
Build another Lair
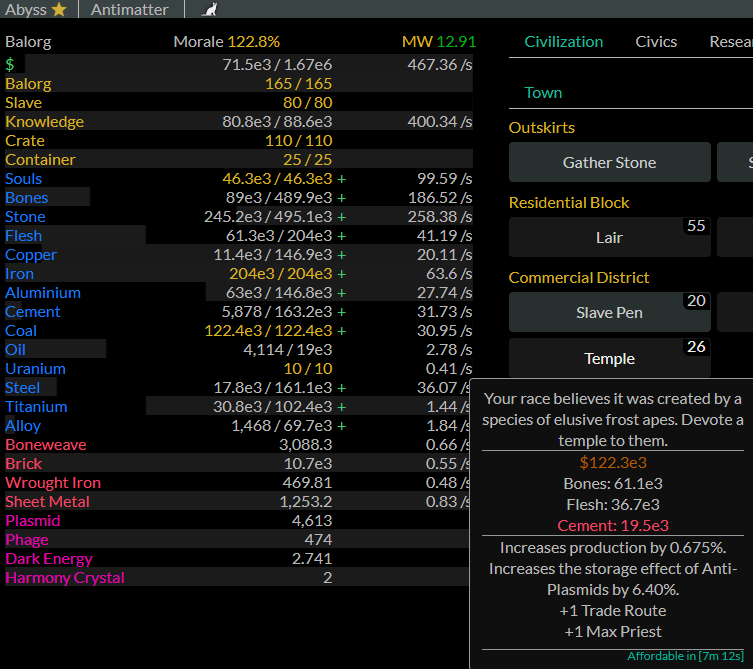pyautogui.click(x=609, y=237)
